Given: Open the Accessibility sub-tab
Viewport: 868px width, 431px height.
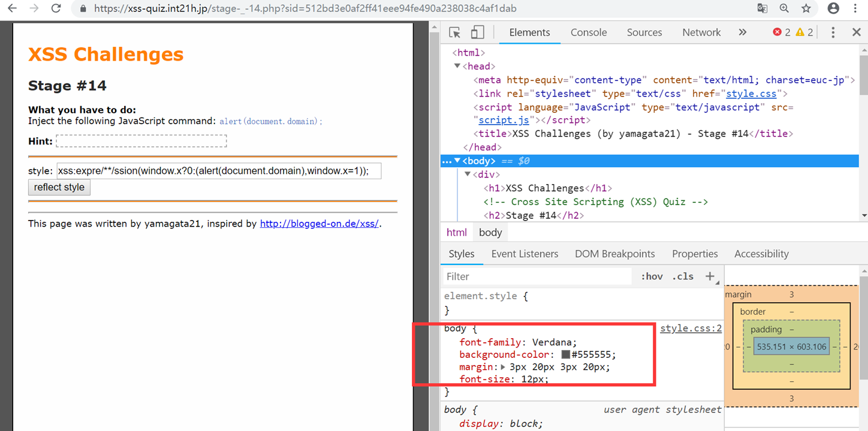Looking at the screenshot, I should pos(761,254).
